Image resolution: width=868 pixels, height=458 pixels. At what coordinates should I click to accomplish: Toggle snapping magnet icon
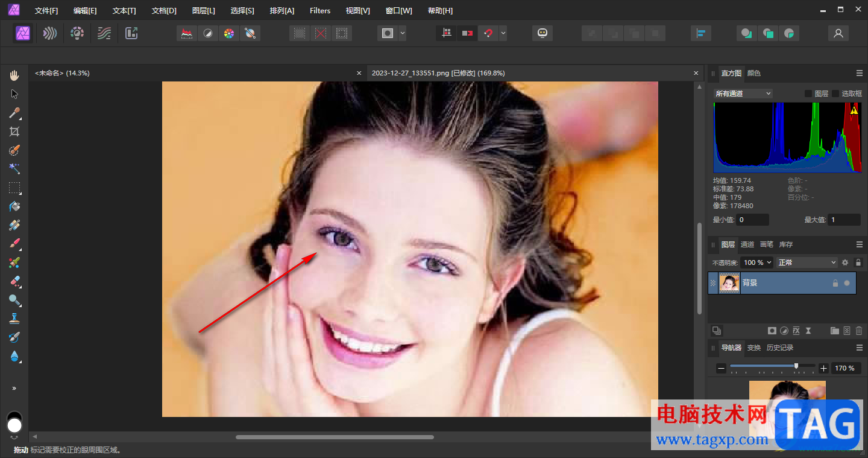(x=488, y=34)
